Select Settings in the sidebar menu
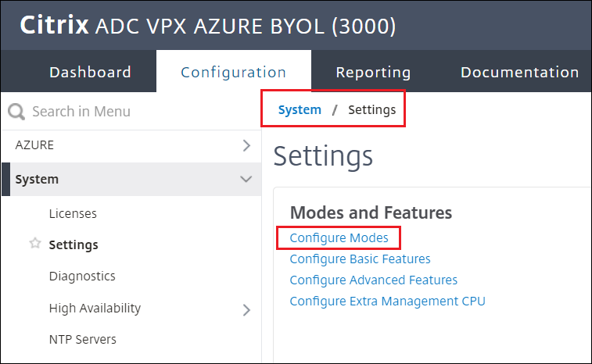 pos(74,244)
